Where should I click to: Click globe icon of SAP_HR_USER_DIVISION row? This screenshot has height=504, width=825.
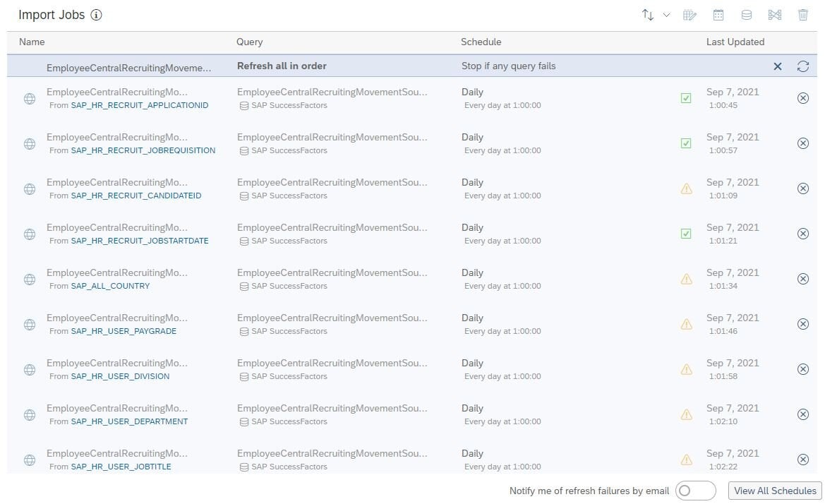pos(30,369)
